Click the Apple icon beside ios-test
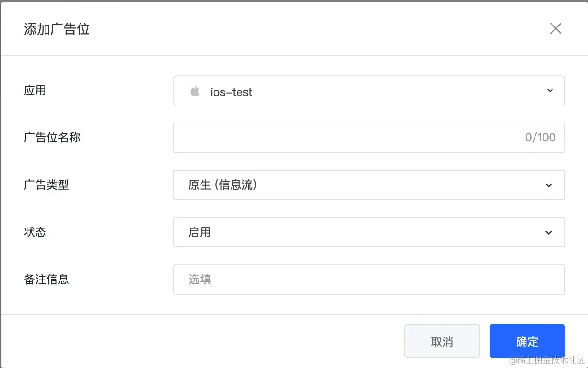 [195, 91]
